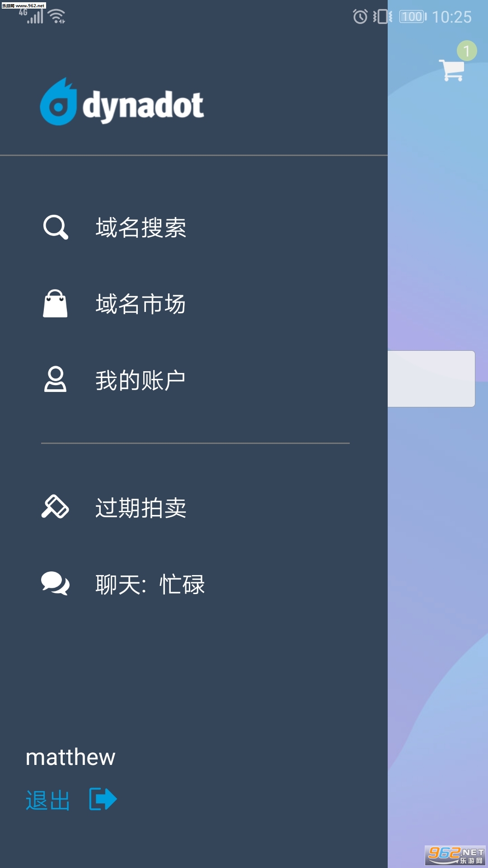Open the shopping cart icon
This screenshot has width=488, height=868.
tap(452, 70)
